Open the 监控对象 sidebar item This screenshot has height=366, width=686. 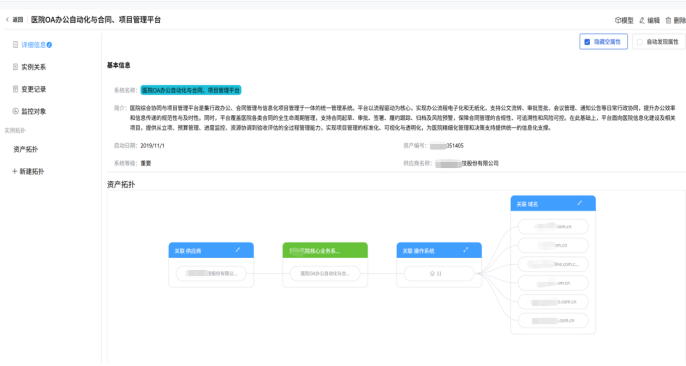pyautogui.click(x=30, y=111)
